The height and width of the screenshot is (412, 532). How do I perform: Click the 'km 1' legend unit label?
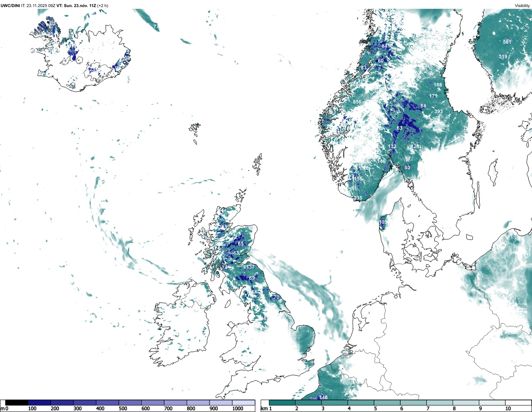[x=266, y=409]
